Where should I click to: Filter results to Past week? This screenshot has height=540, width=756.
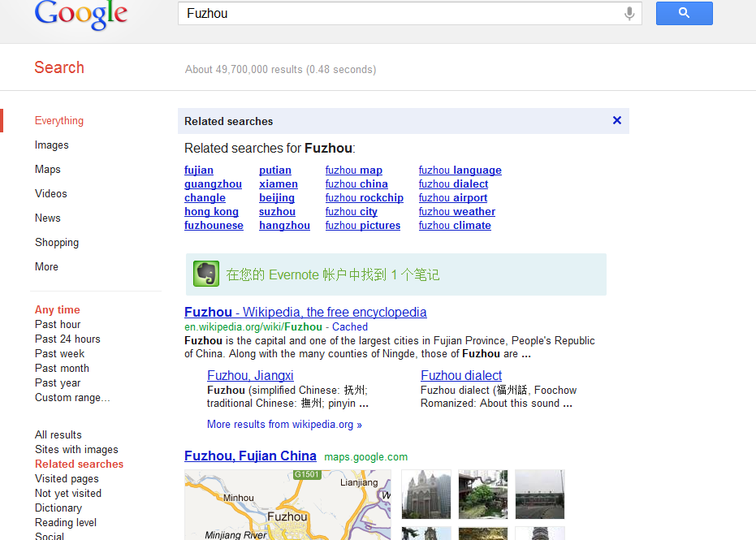59,353
